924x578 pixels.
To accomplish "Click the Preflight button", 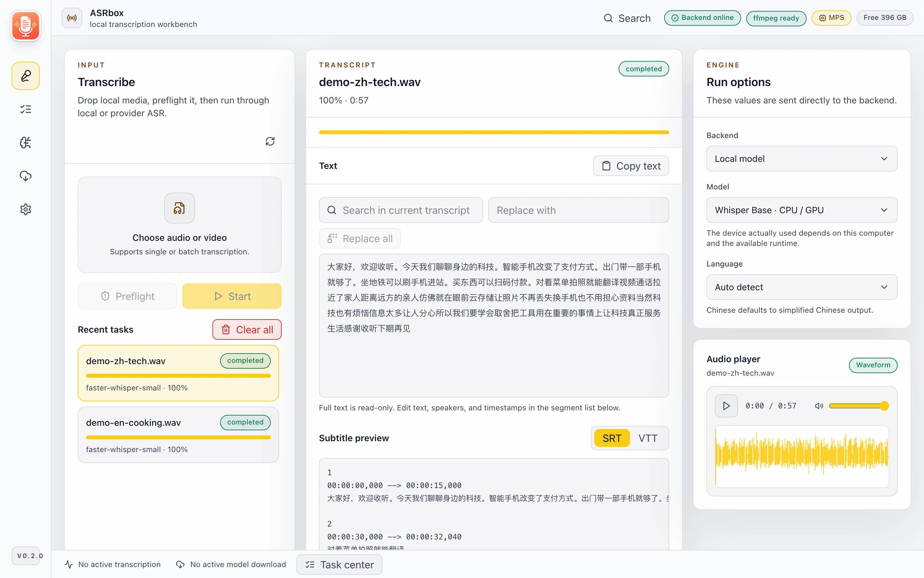I will [x=127, y=296].
